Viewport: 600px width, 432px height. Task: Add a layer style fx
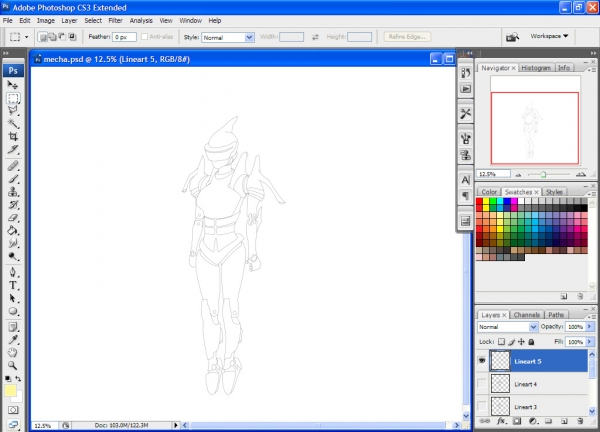501,421
